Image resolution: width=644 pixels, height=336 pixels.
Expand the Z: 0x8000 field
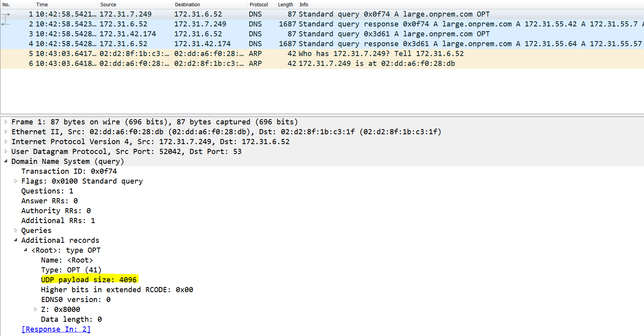(x=36, y=310)
